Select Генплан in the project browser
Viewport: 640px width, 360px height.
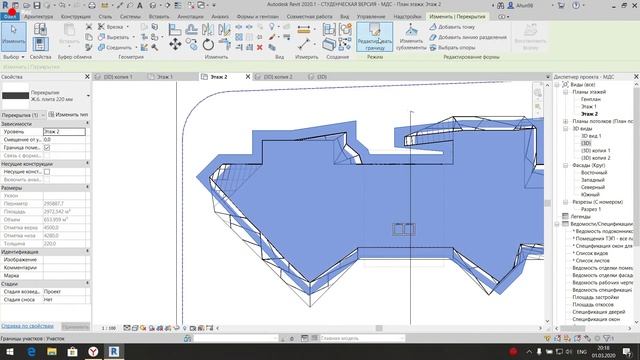(x=591, y=99)
